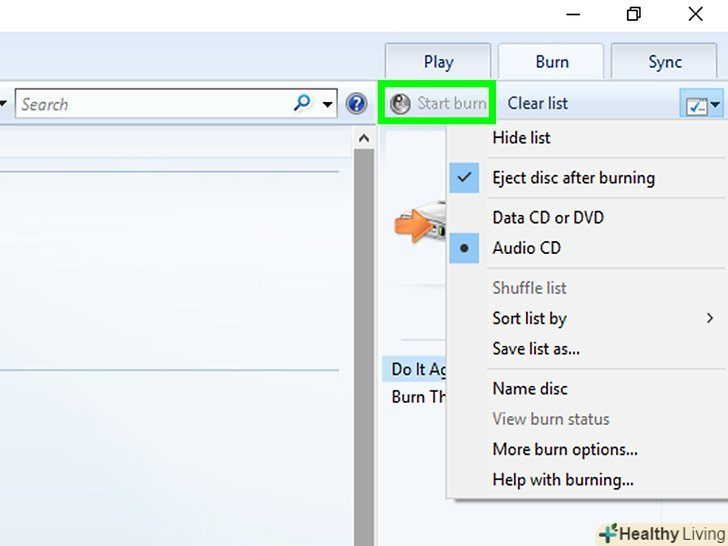This screenshot has height=546, width=728.
Task: Select the 'Do It Ag' burn list track
Action: click(x=414, y=369)
